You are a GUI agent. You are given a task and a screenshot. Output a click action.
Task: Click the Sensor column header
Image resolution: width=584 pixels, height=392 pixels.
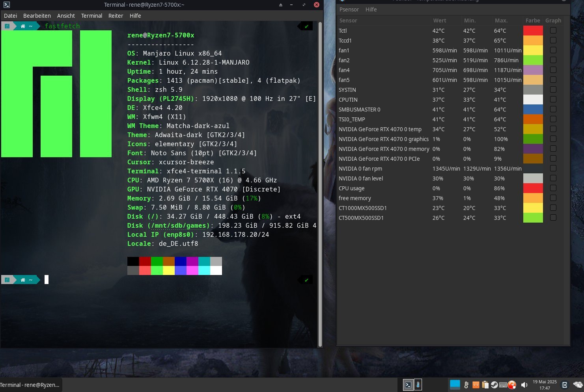coord(384,20)
